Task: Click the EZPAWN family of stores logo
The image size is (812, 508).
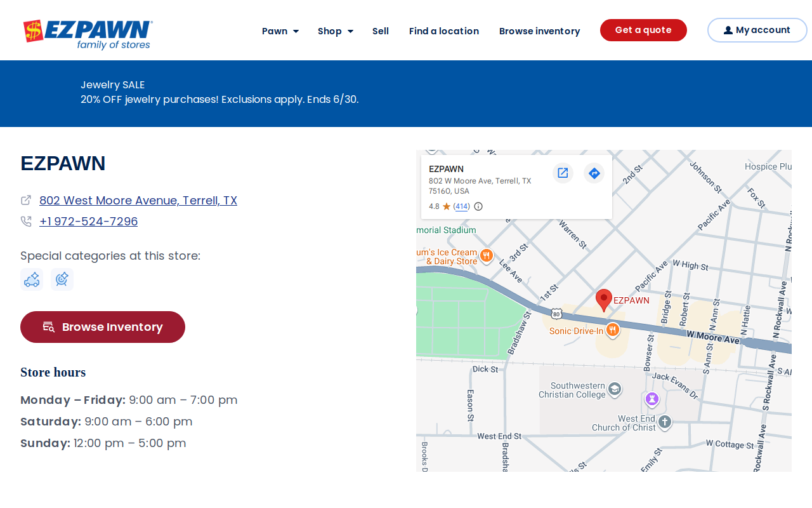Action: [x=88, y=35]
